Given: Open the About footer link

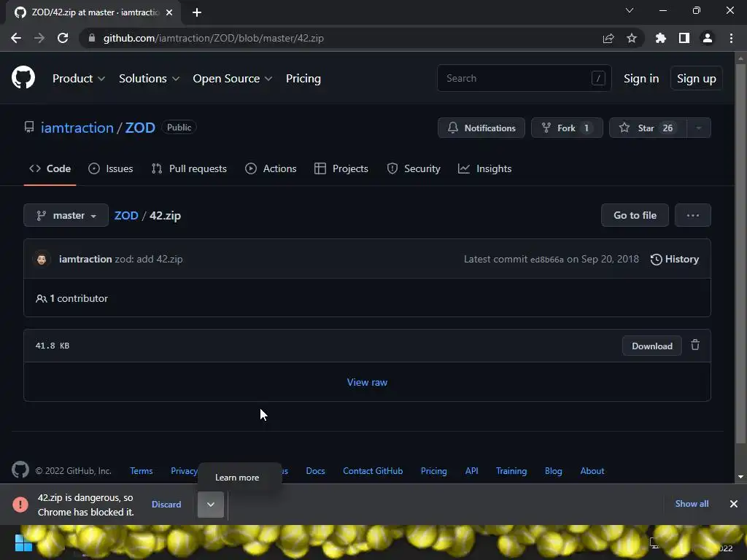Looking at the screenshot, I should 592,471.
